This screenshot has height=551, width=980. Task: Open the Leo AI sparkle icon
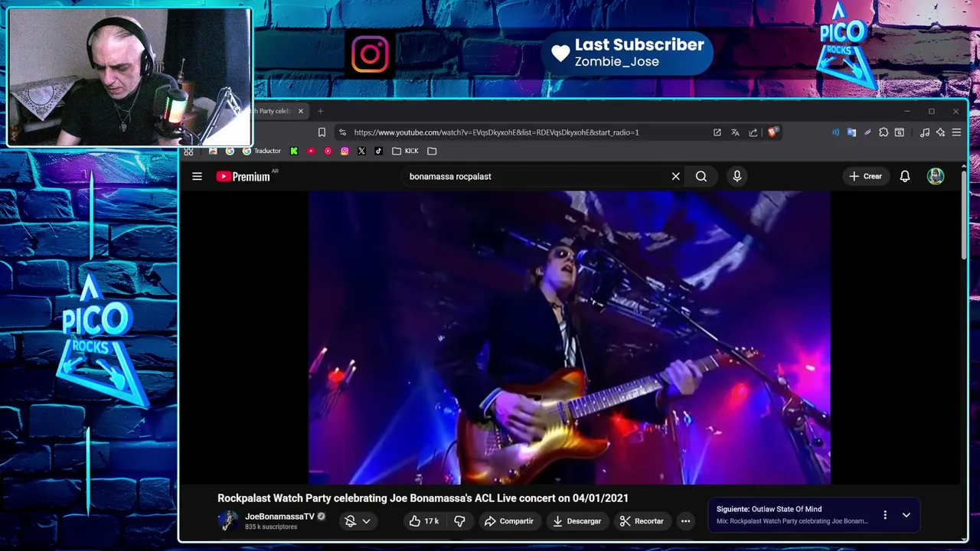coord(941,132)
